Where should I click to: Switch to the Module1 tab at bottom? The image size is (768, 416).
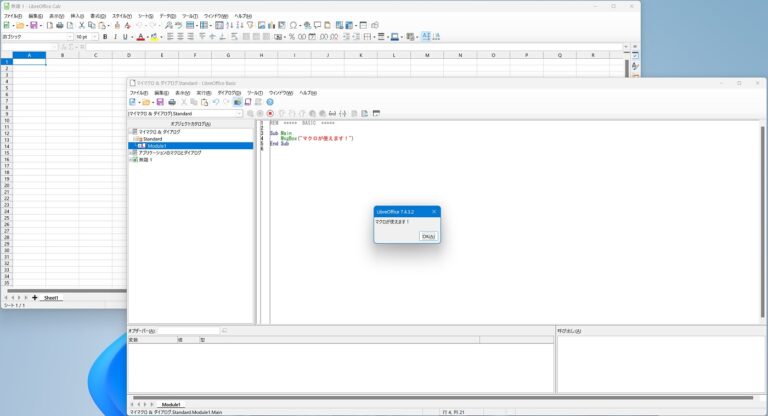(x=171, y=404)
